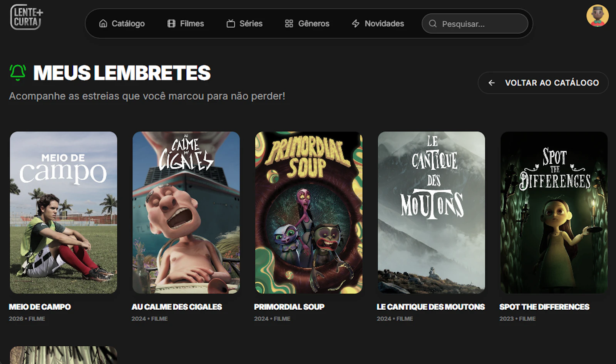The width and height of the screenshot is (616, 364).
Task: Open Au Calme des Cigales poster
Action: (186, 212)
